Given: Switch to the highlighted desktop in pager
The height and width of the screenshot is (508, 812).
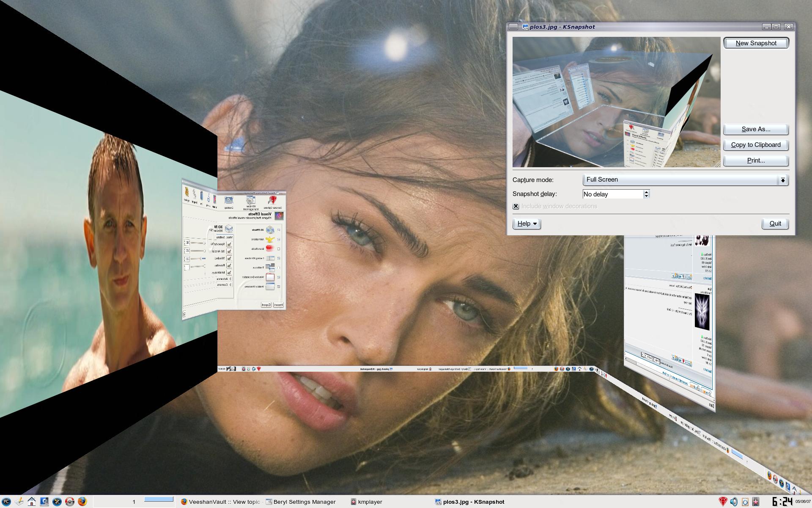Looking at the screenshot, I should [159, 500].
